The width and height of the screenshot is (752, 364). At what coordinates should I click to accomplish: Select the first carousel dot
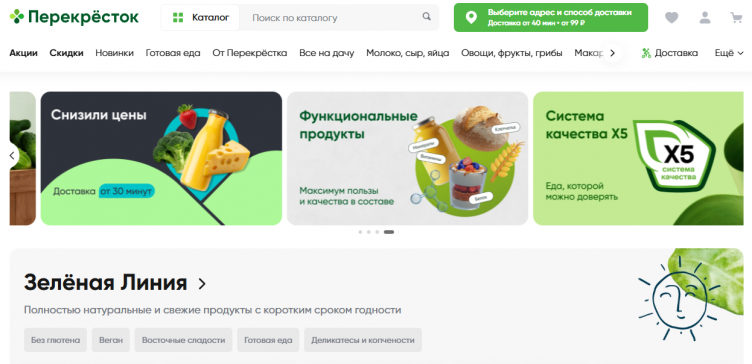pos(360,232)
